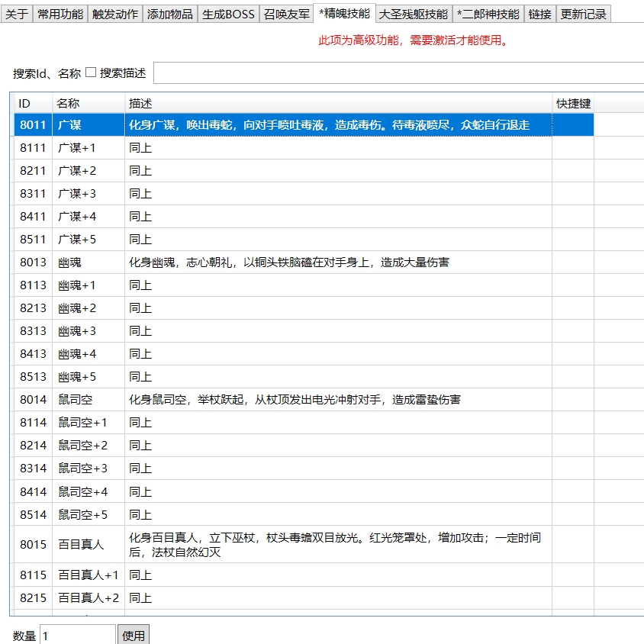The height and width of the screenshot is (644, 644).
Task: Select the 广谋+3 row
Action: click(x=304, y=194)
